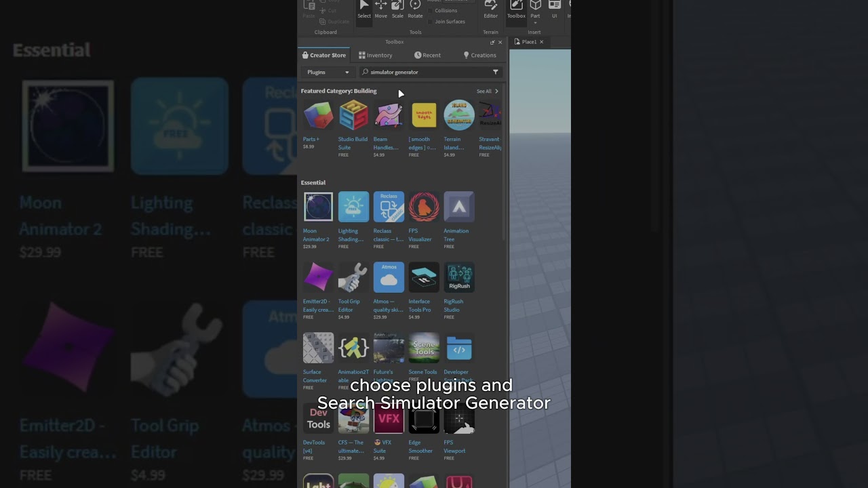Open the Atmos plugin icon
The height and width of the screenshot is (488, 868).
click(x=389, y=277)
